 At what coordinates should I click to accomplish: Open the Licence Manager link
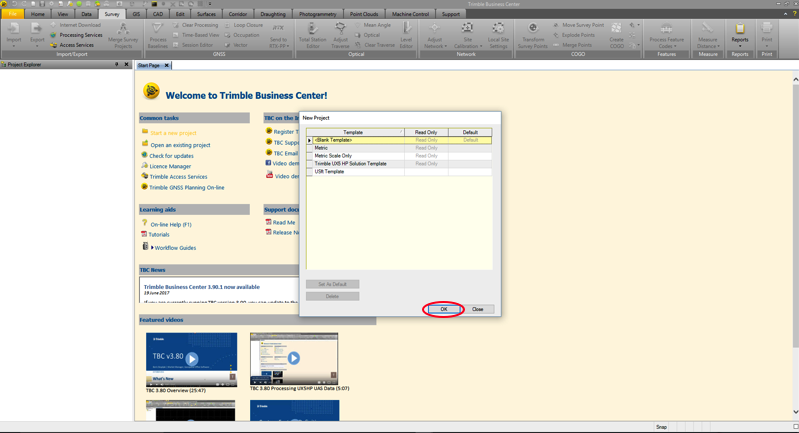coord(170,167)
